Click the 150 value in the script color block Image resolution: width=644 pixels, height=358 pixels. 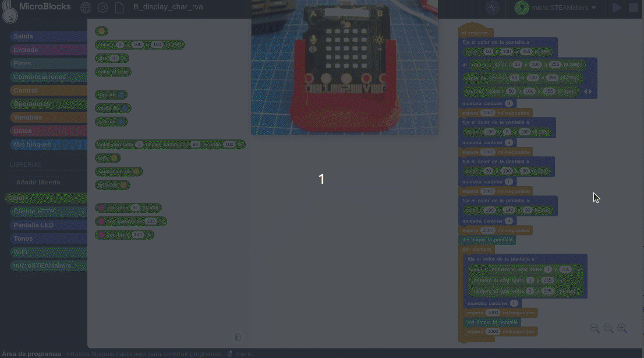525,132
